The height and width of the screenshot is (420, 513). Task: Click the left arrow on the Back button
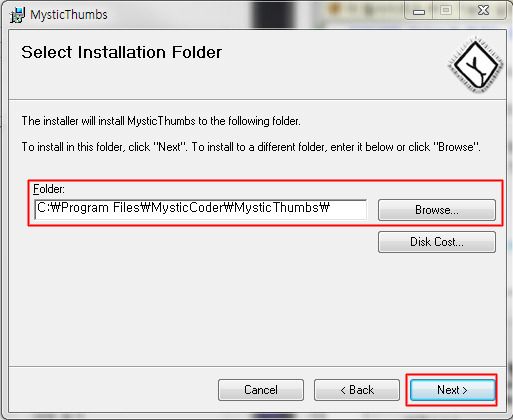[343, 390]
